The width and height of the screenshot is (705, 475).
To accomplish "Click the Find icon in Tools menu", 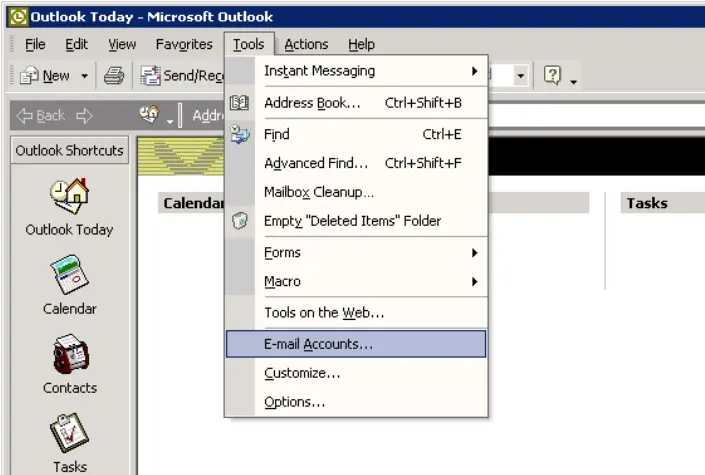I will (239, 134).
